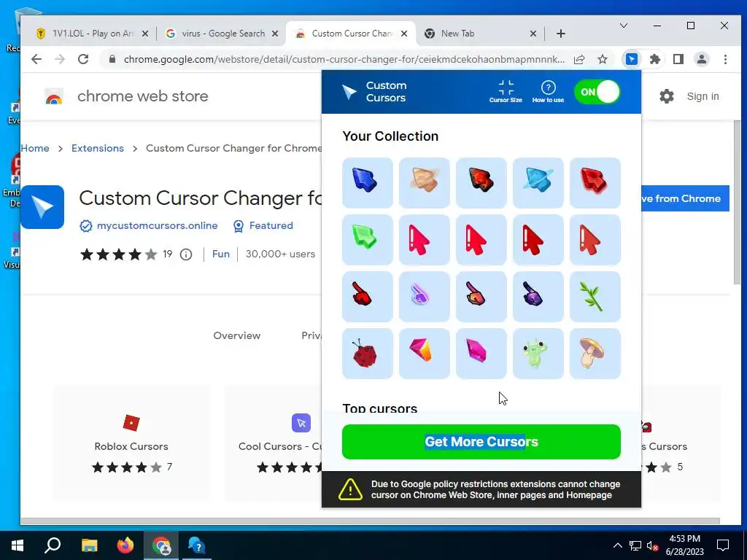Open the Fun category link
The width and height of the screenshot is (747, 560).
pyautogui.click(x=220, y=254)
